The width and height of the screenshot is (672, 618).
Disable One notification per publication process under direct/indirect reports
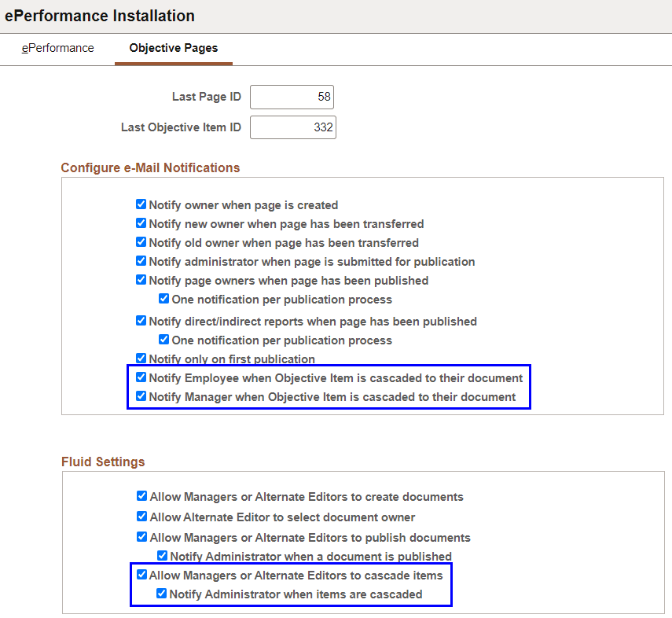coord(163,340)
